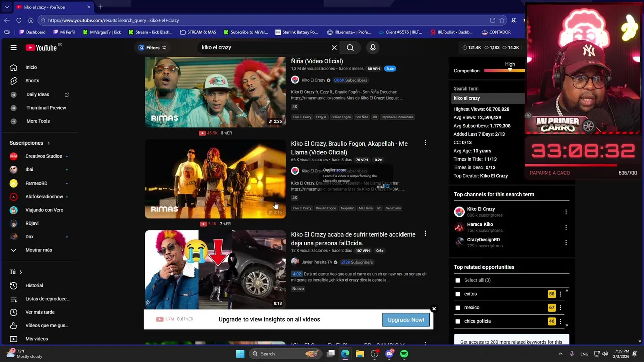Bookmark this page with the star icon

pos(502,20)
